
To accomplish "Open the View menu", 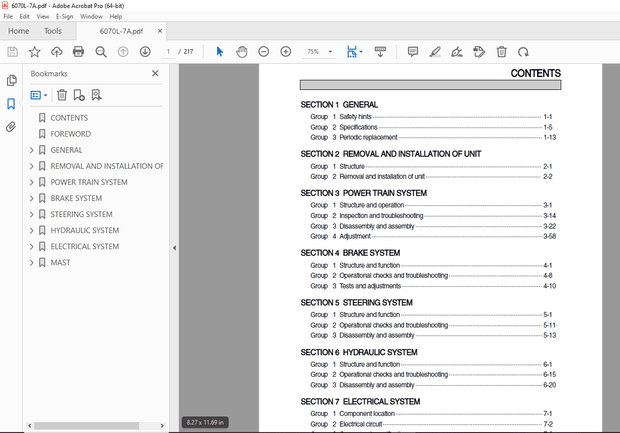I will (43, 17).
